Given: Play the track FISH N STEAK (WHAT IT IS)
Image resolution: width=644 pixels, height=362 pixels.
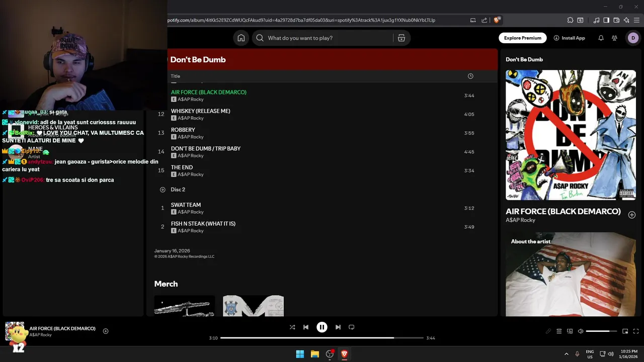Looking at the screenshot, I should point(203,224).
